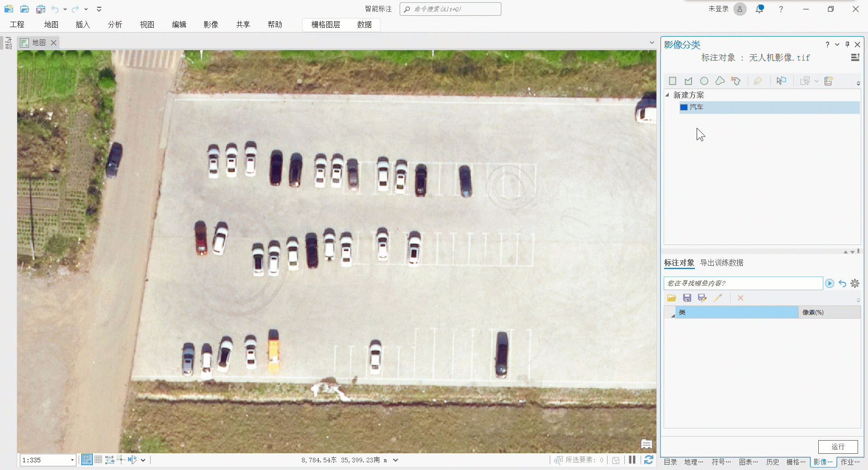Open the 分析 ribbon tab
This screenshot has height=470, width=868.
tap(115, 24)
